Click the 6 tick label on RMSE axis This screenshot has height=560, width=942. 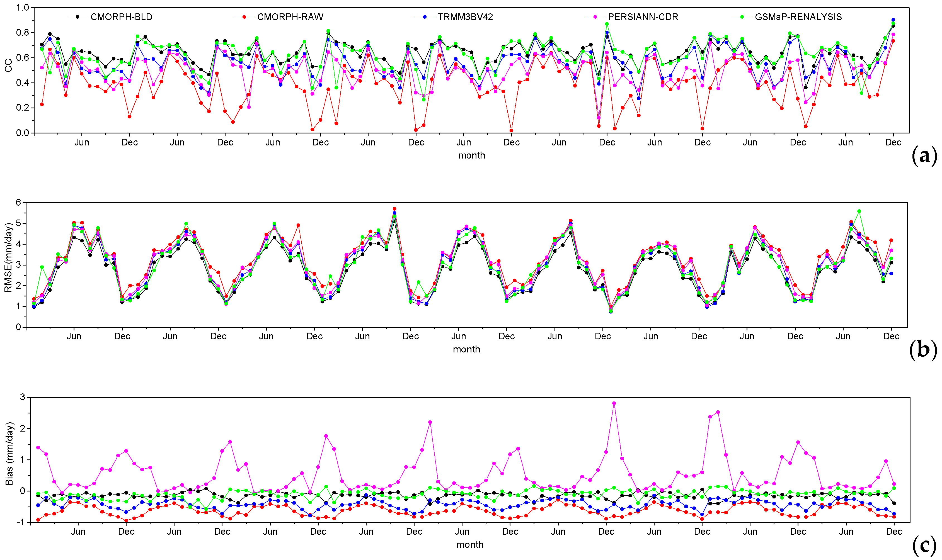tap(18, 203)
